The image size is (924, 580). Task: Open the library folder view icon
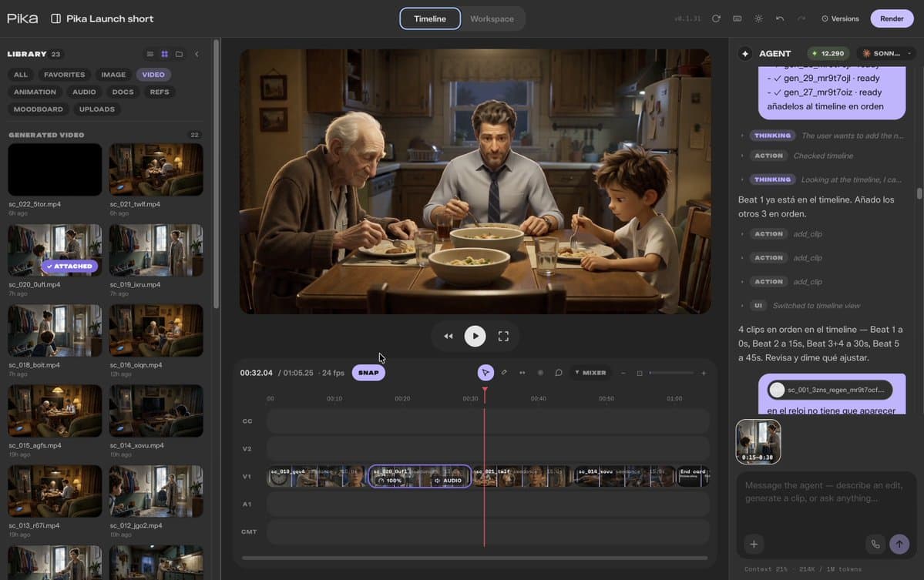[x=179, y=54]
